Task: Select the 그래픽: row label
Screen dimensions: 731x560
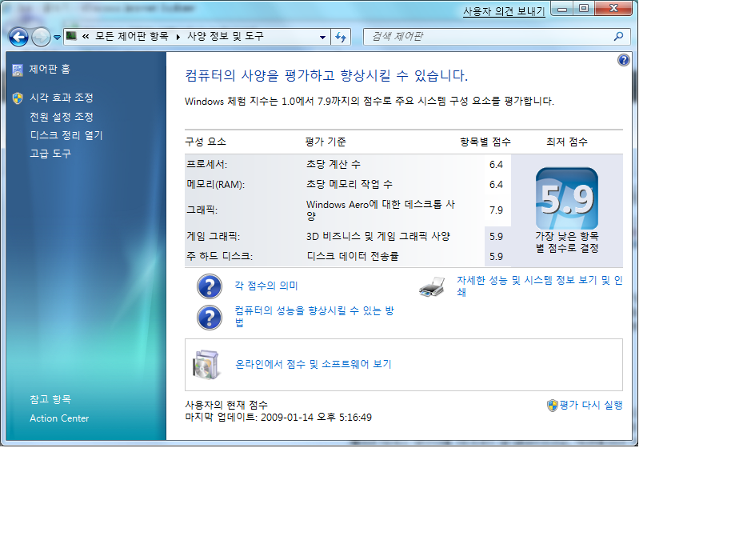Action: click(x=202, y=210)
